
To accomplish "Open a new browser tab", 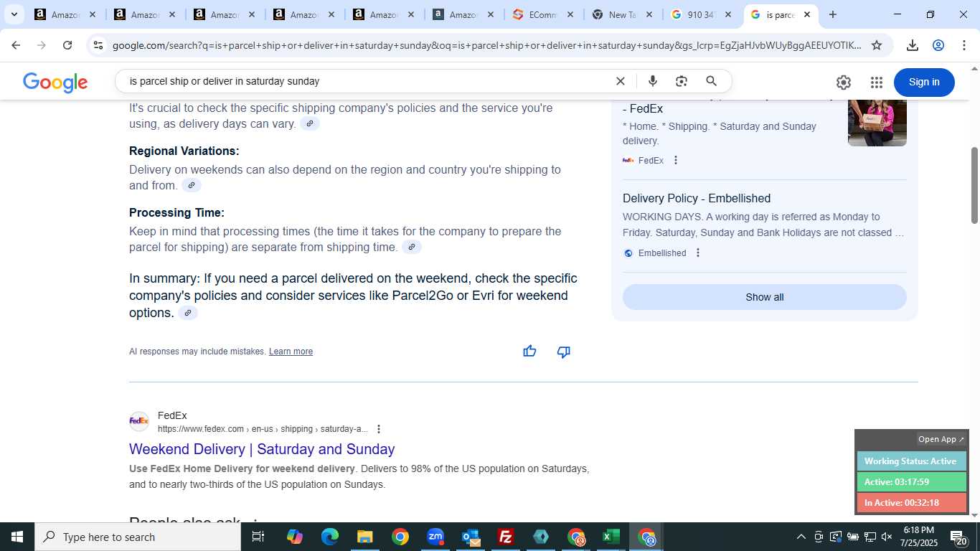I will coord(832,14).
